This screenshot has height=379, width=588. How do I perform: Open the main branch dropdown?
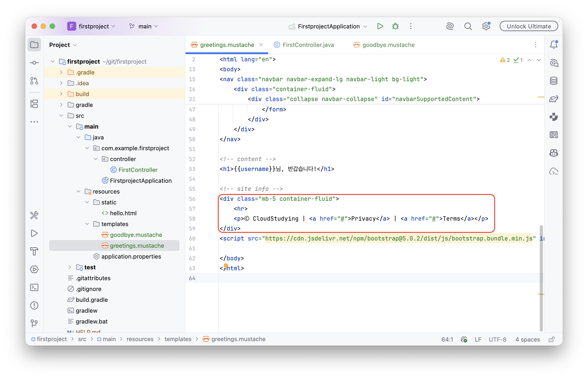click(x=144, y=26)
